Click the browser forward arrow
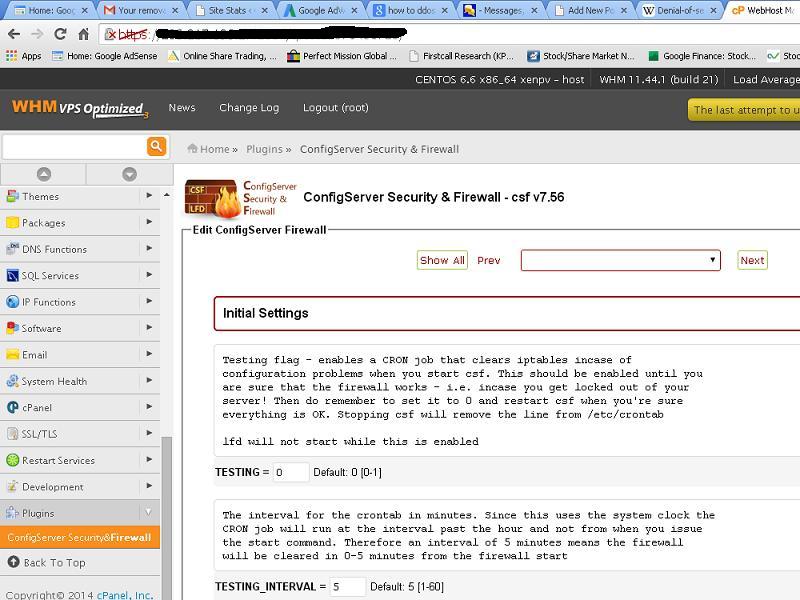This screenshot has height=600, width=800. point(37,34)
